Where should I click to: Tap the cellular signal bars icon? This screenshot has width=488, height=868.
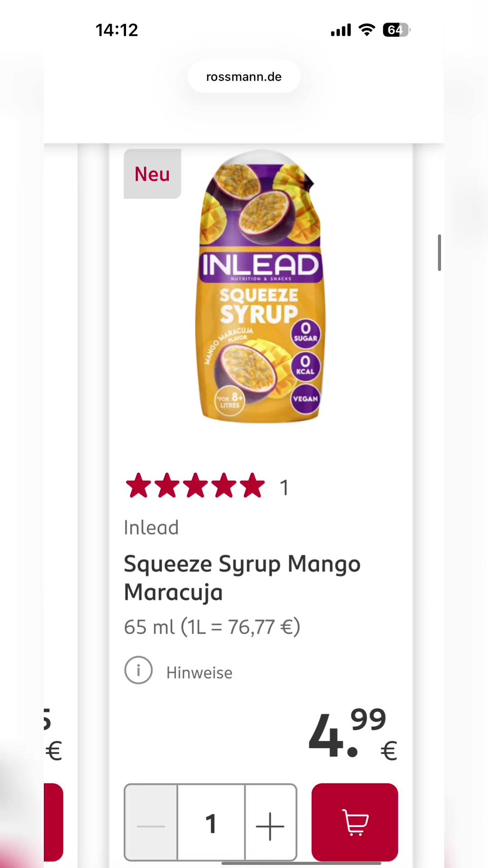pyautogui.click(x=341, y=30)
